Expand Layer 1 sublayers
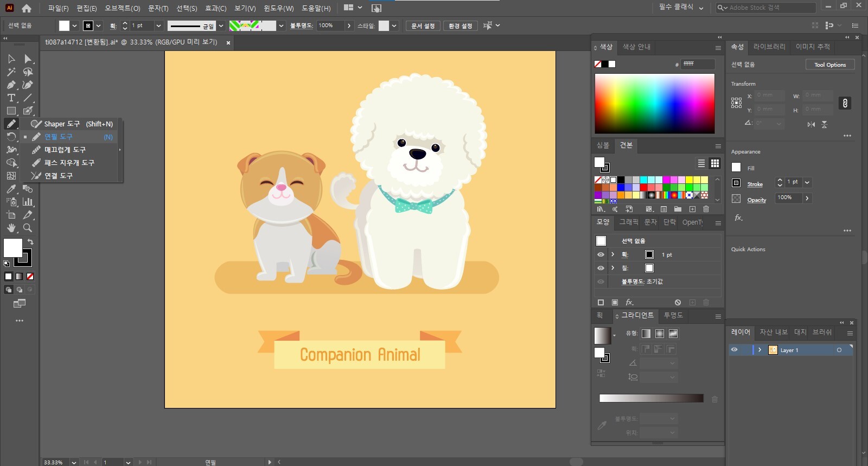 pos(759,350)
